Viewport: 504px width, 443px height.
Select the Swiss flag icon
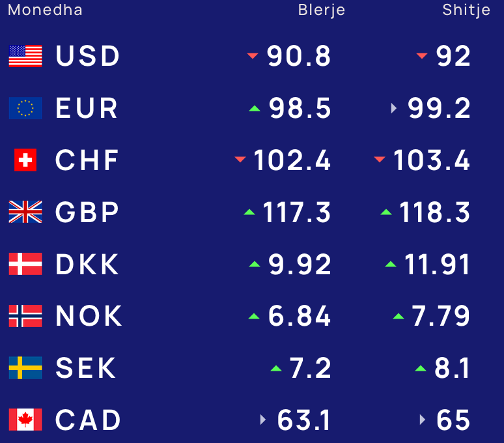coord(25,160)
